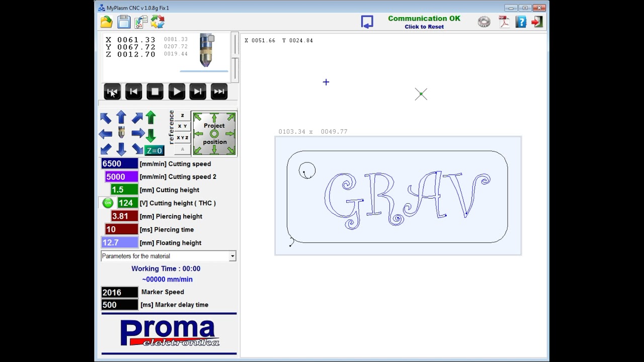644x362 pixels.
Task: Raise Z axis with green up arrow
Action: click(151, 118)
